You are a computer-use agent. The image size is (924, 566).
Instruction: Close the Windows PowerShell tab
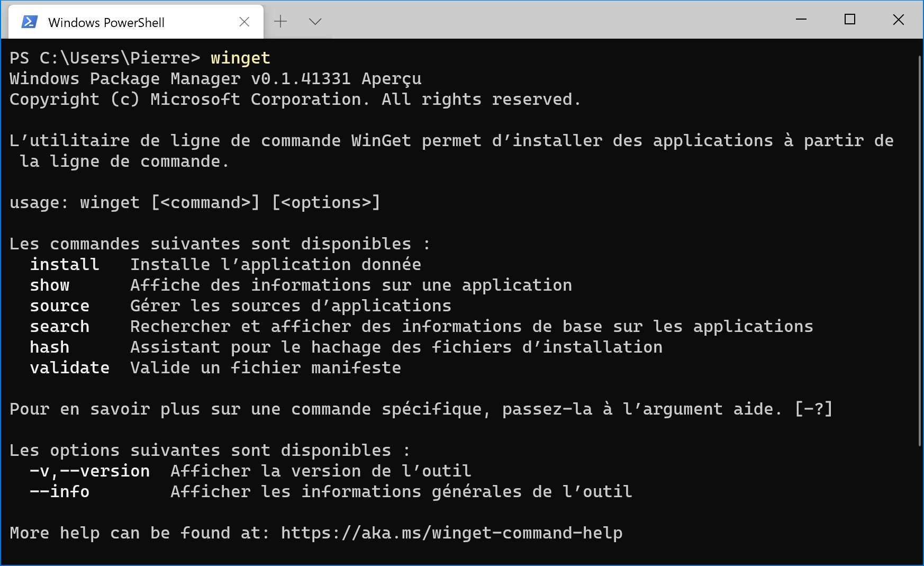pyautogui.click(x=244, y=22)
